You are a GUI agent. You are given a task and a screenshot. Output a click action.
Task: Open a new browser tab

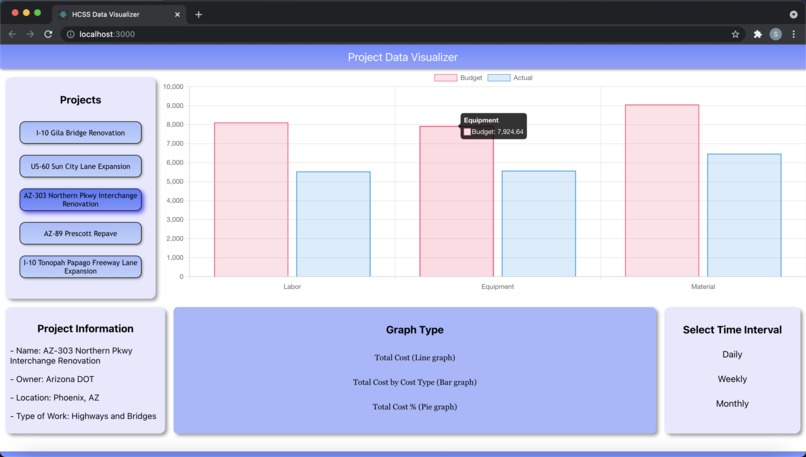198,14
